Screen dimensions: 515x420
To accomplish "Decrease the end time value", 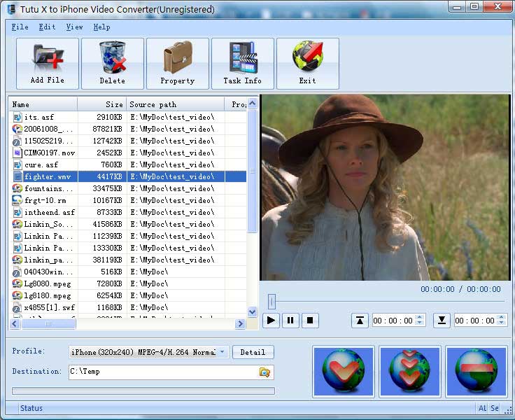I will (x=501, y=323).
